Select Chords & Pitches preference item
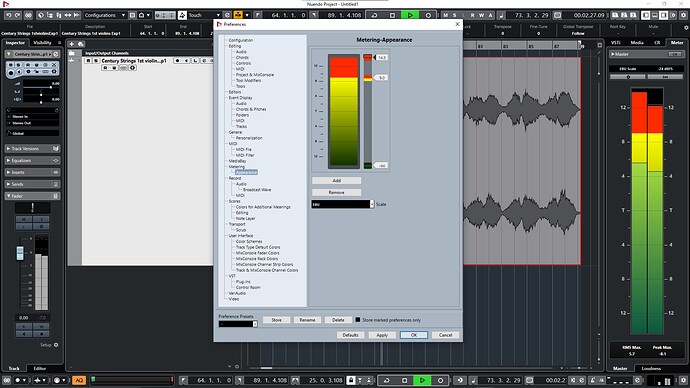This screenshot has width=690, height=388. 251,109
